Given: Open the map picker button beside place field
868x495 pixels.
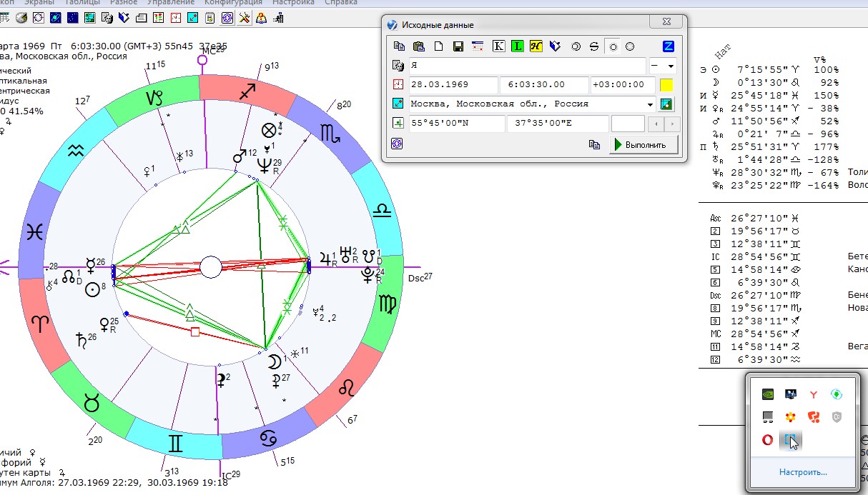Looking at the screenshot, I should point(666,104).
